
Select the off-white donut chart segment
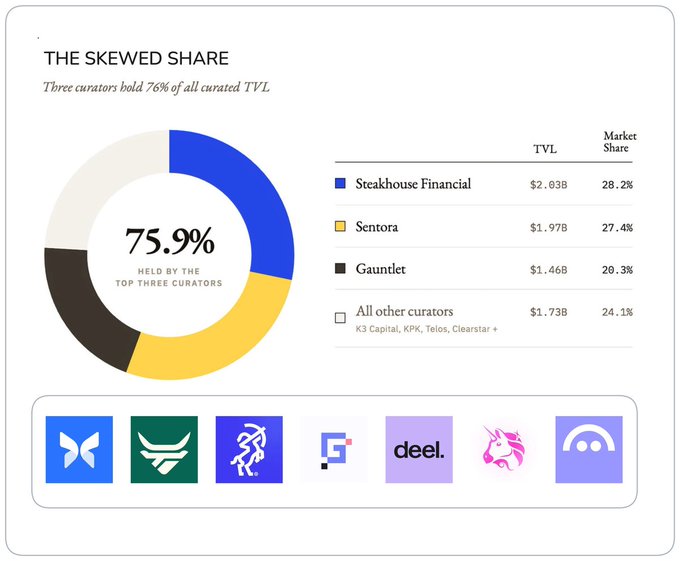click(95, 182)
